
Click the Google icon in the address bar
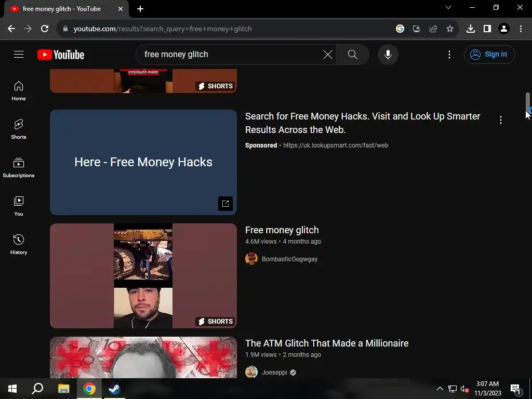[400, 29]
